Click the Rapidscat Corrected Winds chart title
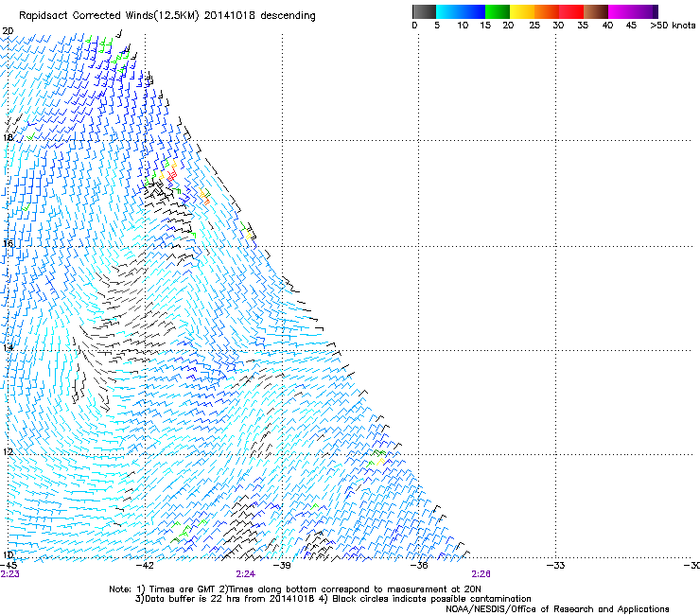Viewport: 700px width, 615px height. tap(167, 16)
